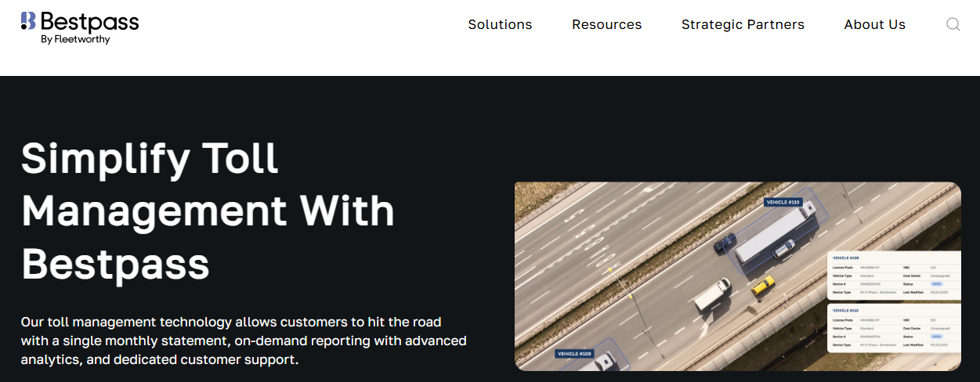Click the dark blue car on the highway
The image size is (980, 382).
[725, 243]
